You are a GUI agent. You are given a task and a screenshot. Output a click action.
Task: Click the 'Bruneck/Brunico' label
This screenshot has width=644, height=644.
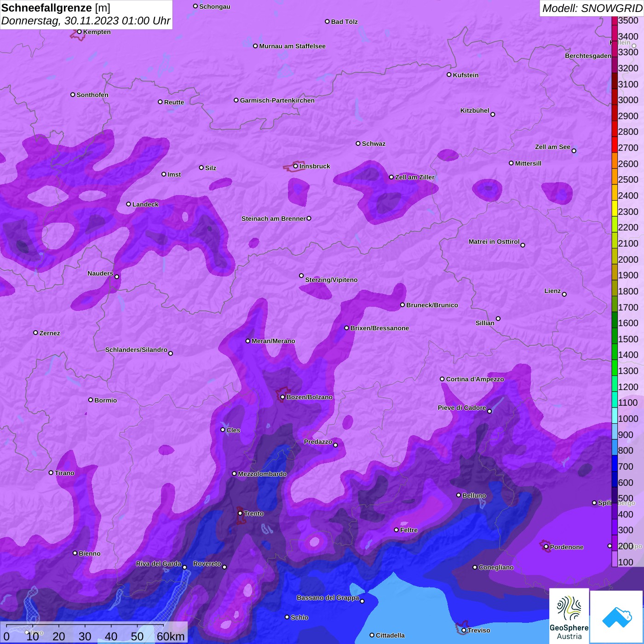click(x=432, y=305)
